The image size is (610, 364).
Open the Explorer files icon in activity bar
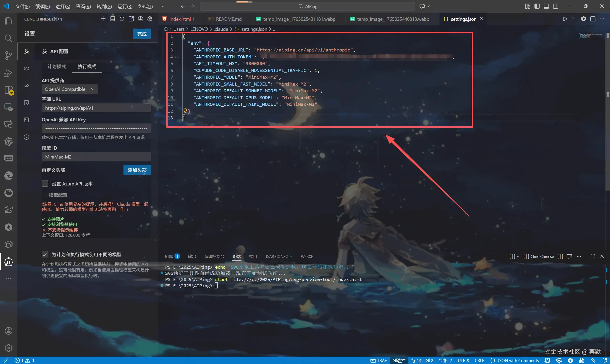(8, 21)
